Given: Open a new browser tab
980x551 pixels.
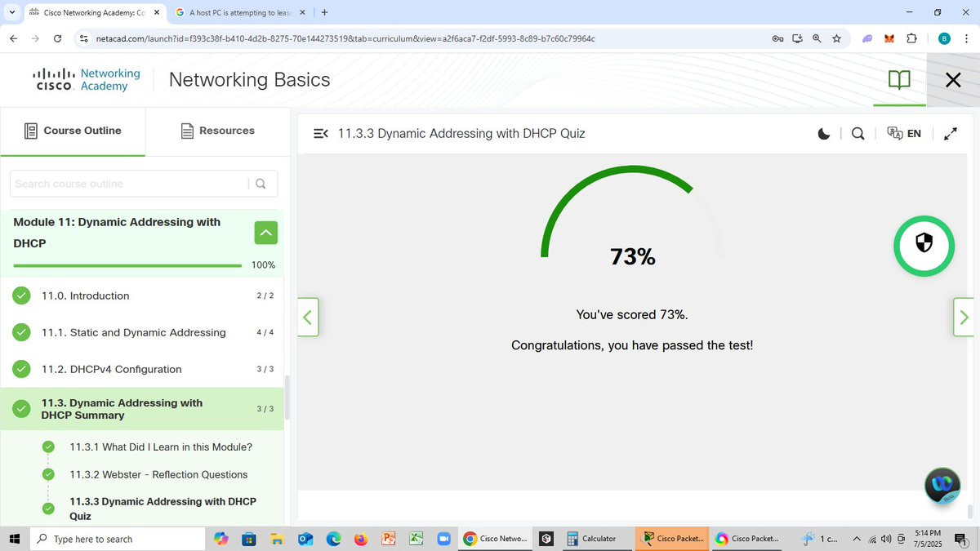Looking at the screenshot, I should coord(324,12).
